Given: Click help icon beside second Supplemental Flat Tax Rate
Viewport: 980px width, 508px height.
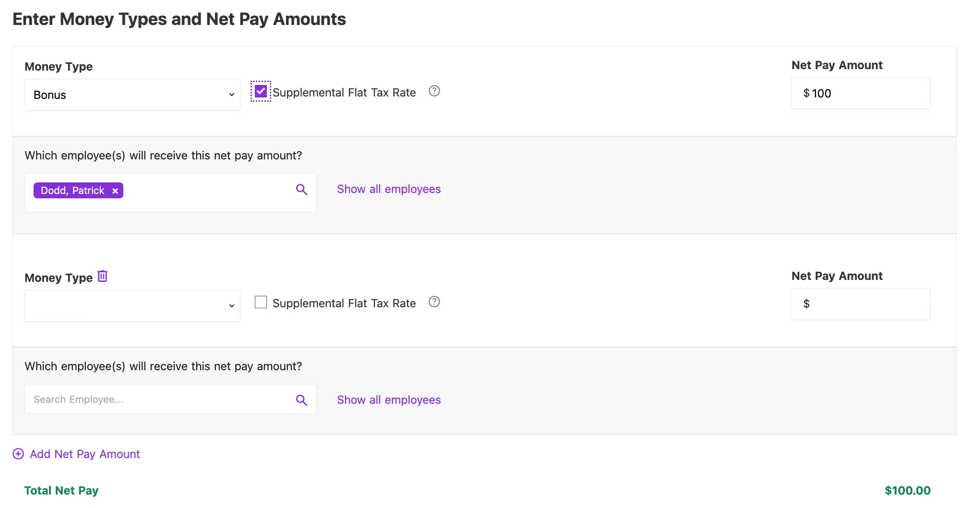Looking at the screenshot, I should (434, 302).
